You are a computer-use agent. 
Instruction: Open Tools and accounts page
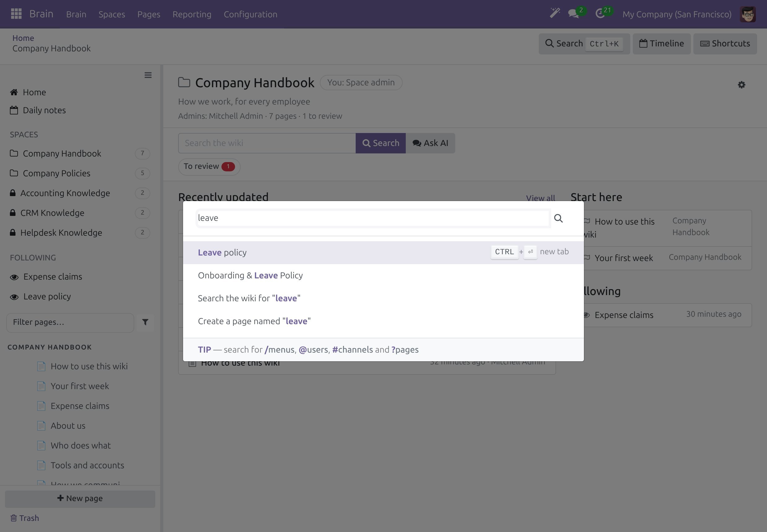(87, 465)
